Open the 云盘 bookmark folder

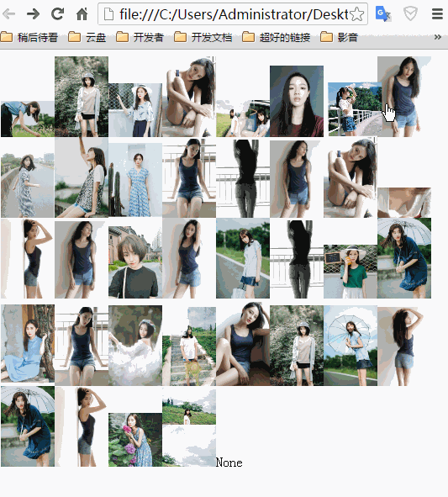[87, 37]
